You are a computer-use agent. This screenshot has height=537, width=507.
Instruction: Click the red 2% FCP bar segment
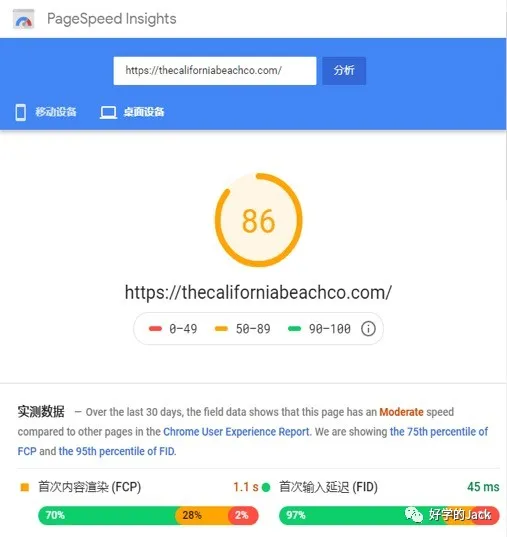(243, 515)
